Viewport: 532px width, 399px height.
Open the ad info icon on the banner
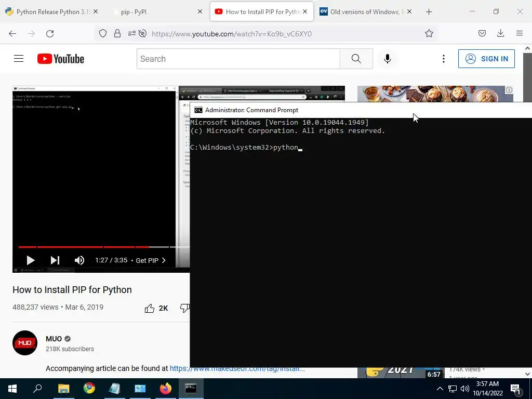pyautogui.click(x=509, y=90)
